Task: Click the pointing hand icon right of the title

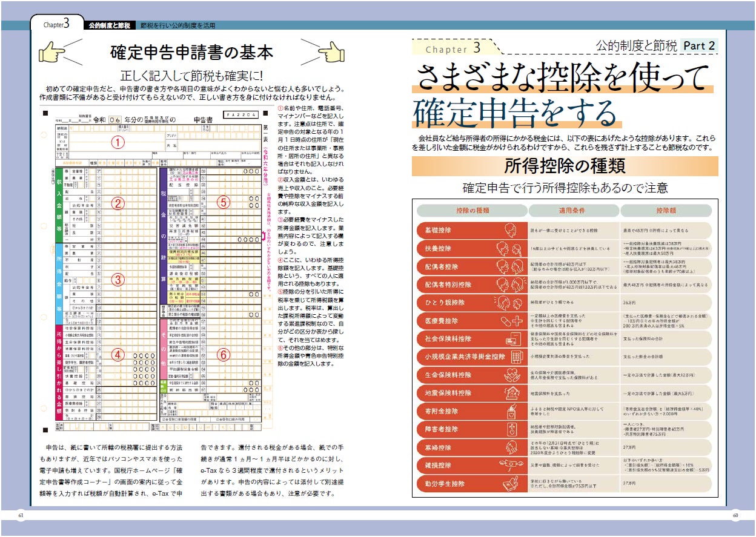Action: tap(331, 52)
